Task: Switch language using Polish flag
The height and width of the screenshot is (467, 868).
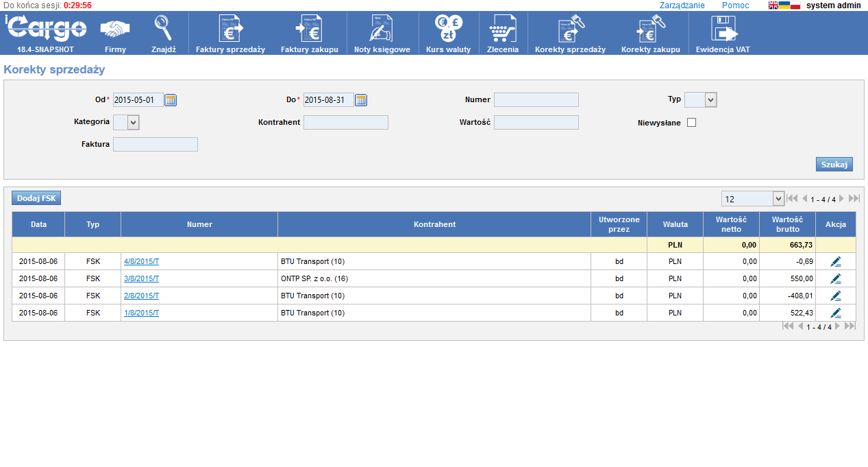Action: click(x=795, y=5)
